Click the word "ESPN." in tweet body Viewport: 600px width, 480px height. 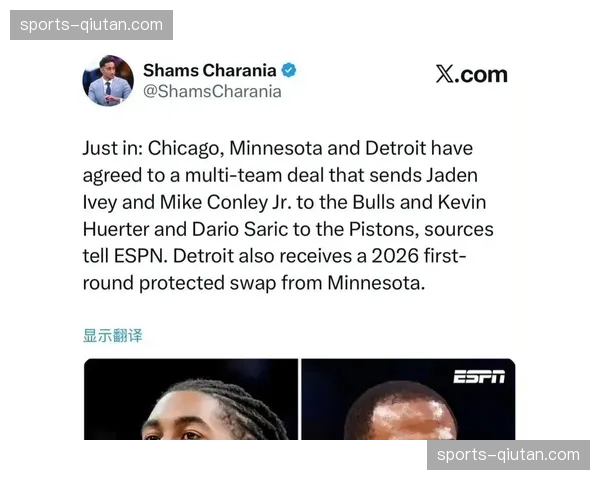tap(141, 256)
